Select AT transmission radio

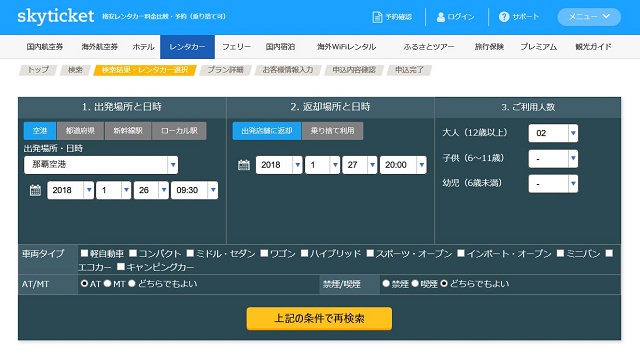[x=84, y=283]
